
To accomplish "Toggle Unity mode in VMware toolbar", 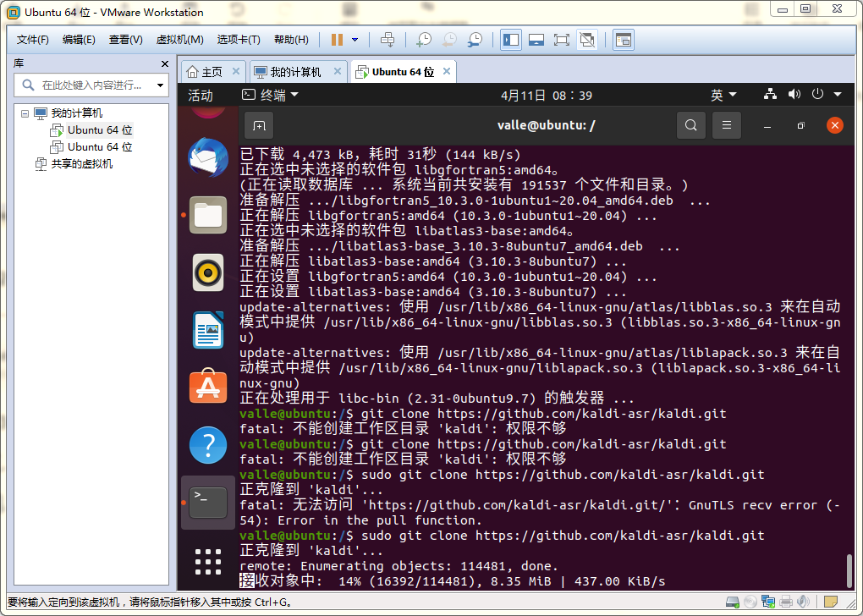I will click(x=587, y=40).
